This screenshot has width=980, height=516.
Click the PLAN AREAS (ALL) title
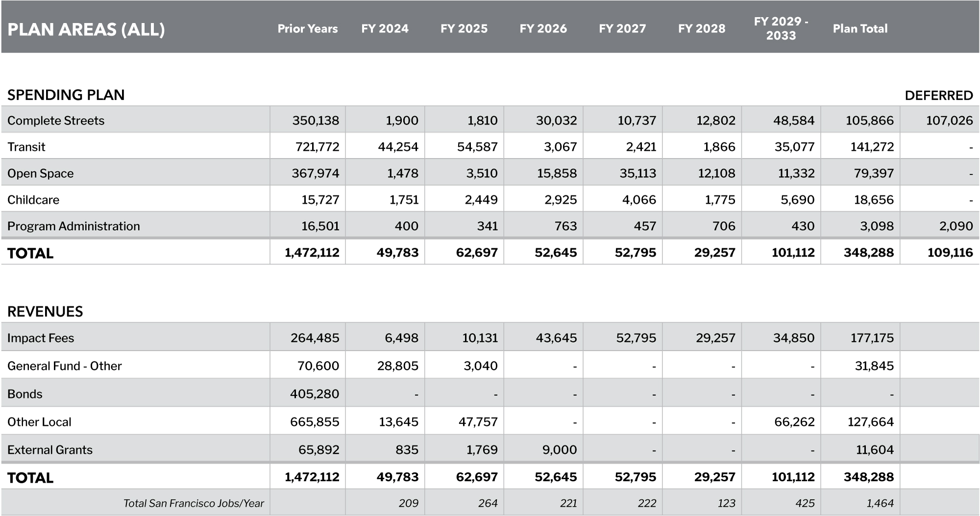[86, 29]
